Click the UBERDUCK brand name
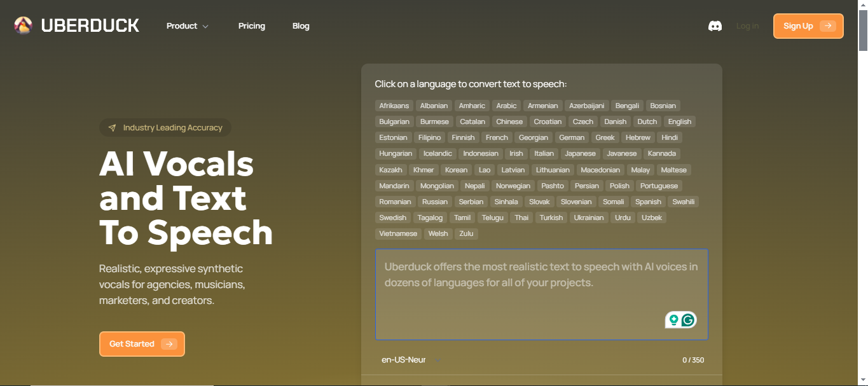The image size is (868, 386). coord(90,25)
